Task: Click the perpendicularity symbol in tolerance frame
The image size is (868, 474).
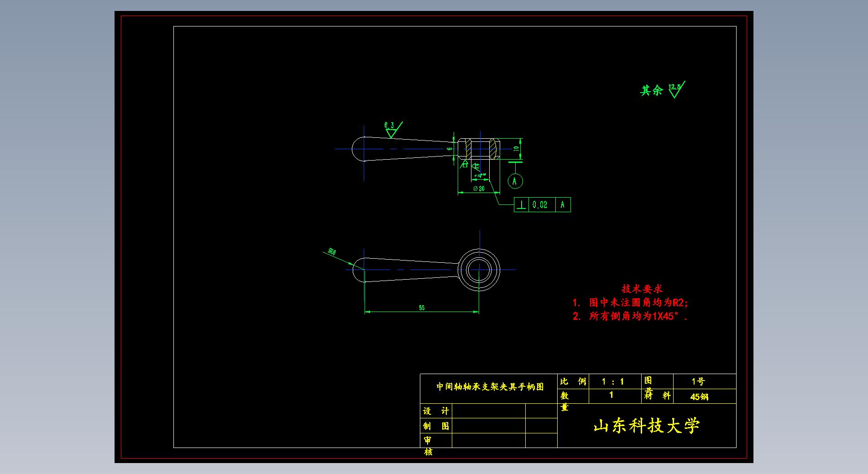Action: [x=521, y=205]
